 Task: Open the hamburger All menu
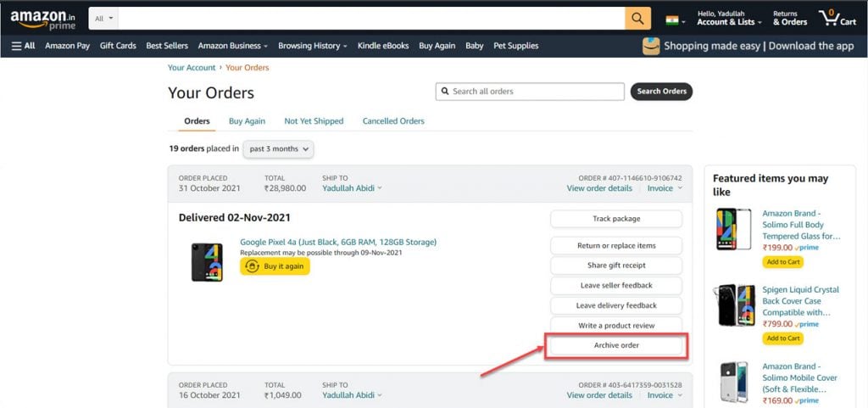coord(23,46)
